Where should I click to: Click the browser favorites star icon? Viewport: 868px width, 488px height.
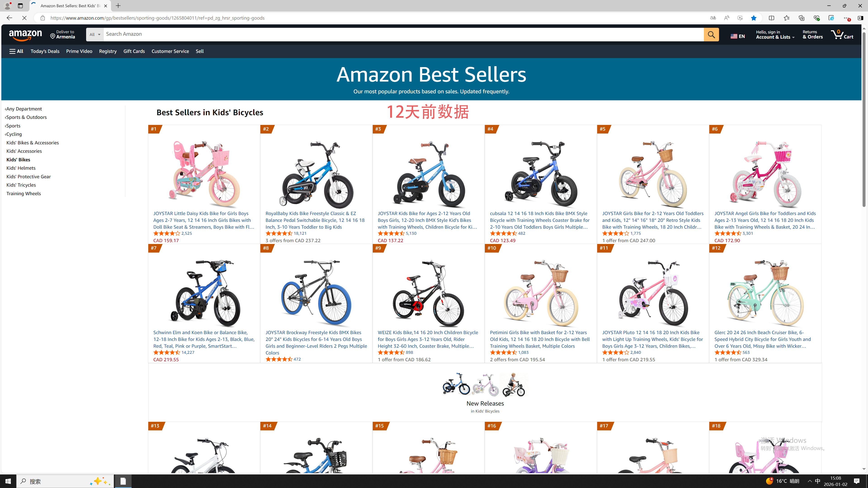[753, 18]
